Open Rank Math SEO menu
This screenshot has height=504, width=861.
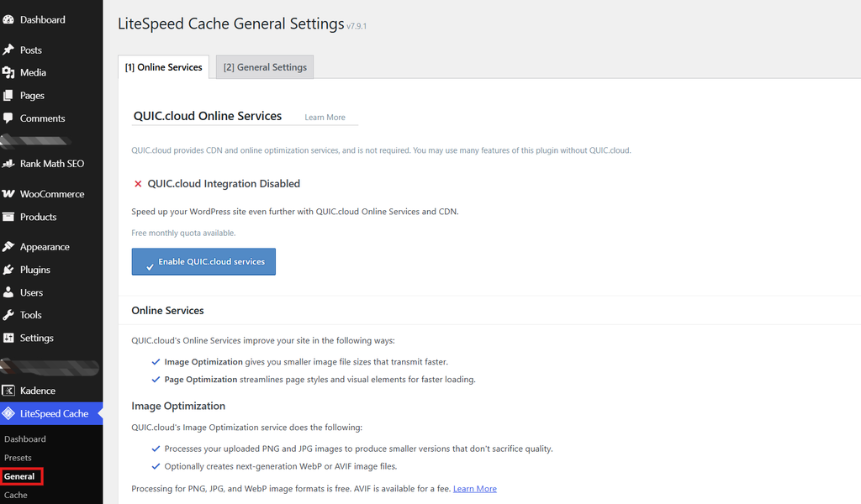[x=51, y=164]
